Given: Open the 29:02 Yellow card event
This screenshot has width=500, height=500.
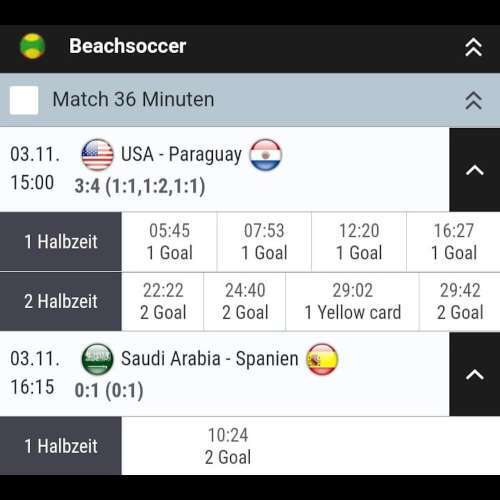Looking at the screenshot, I should 352,301.
